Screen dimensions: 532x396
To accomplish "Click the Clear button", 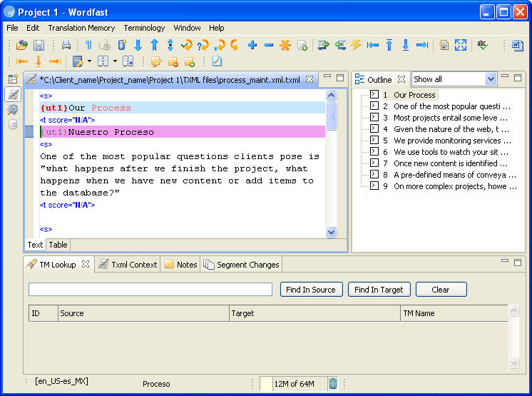I will (x=441, y=290).
